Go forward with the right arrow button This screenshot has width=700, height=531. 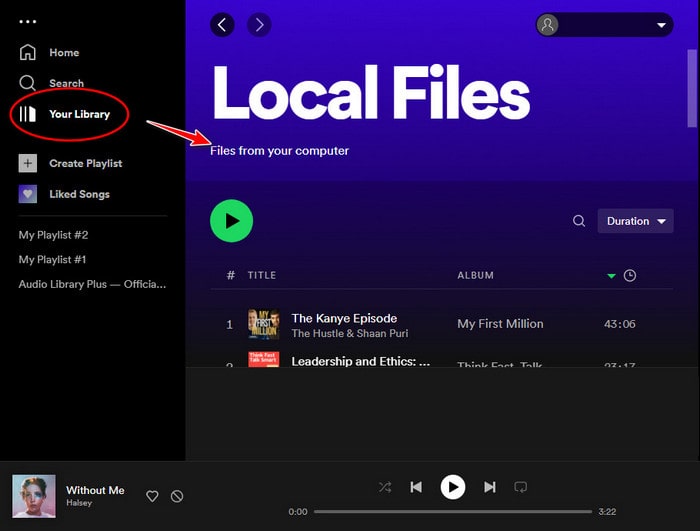point(258,25)
